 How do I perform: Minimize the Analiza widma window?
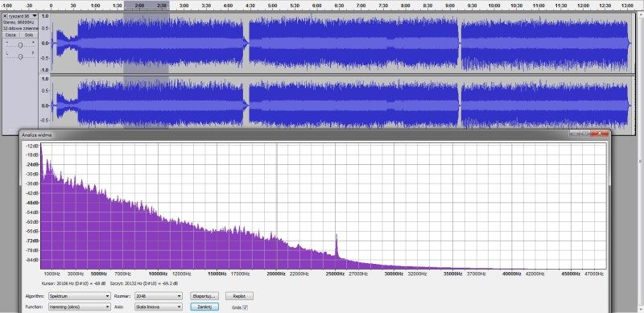574,134
